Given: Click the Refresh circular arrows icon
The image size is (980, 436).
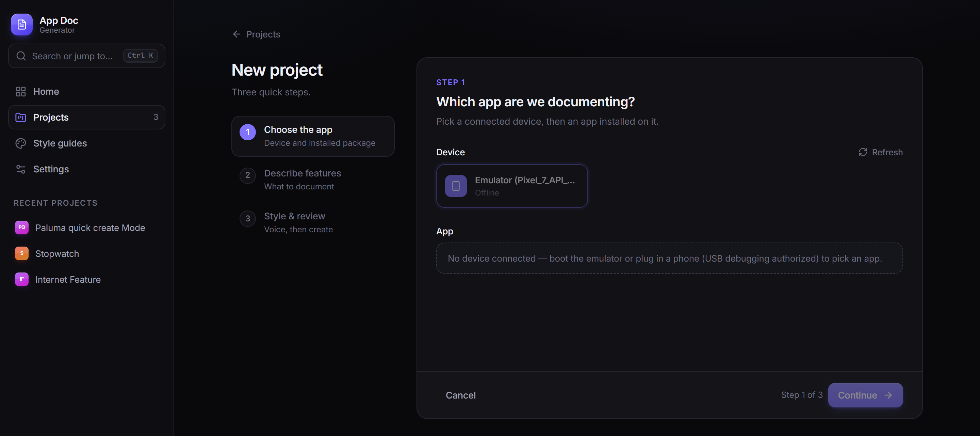Looking at the screenshot, I should (x=863, y=152).
